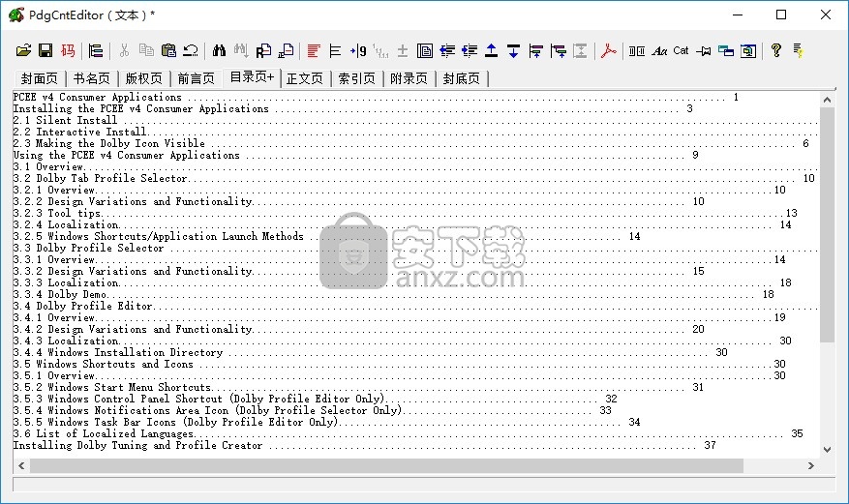Click the vertical scrollbar thumb
Viewport: 849px width, 504px height.
point(827,224)
